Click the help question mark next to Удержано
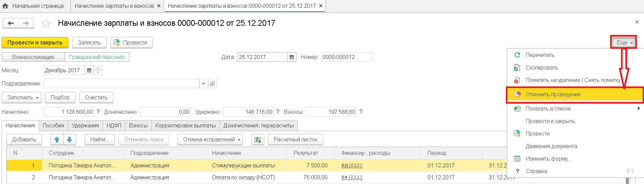 click(278, 111)
